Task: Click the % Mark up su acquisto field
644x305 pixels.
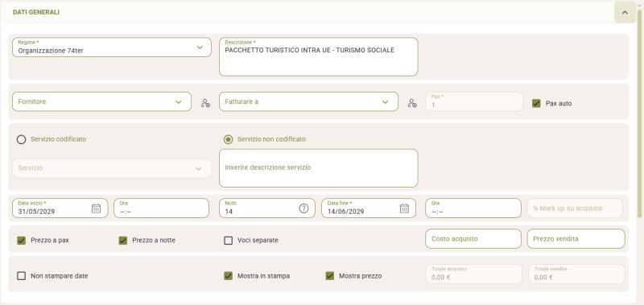Action: pos(575,208)
